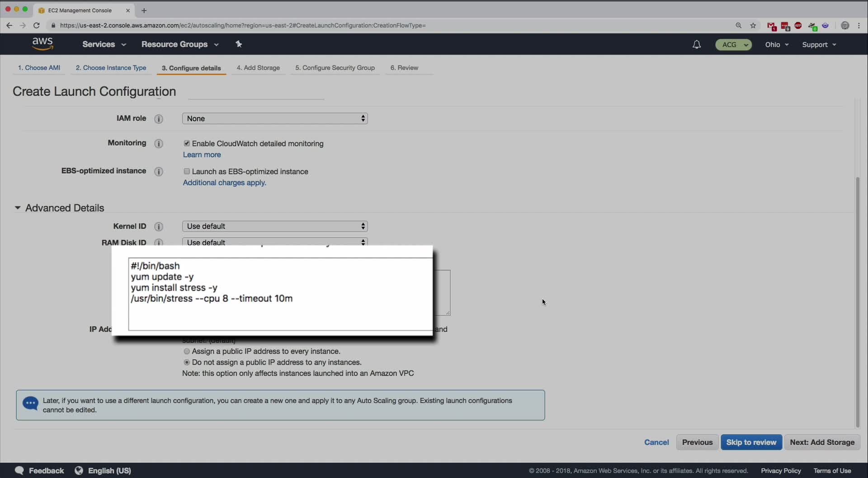Click the Feedback link in footer
Viewport: 868px width, 478px height.
pos(46,471)
